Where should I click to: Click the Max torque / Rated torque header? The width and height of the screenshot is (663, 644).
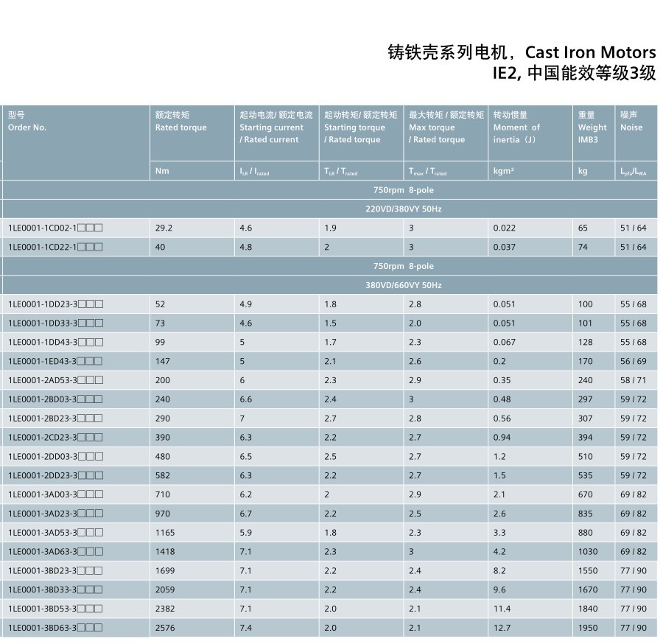pyautogui.click(x=437, y=127)
